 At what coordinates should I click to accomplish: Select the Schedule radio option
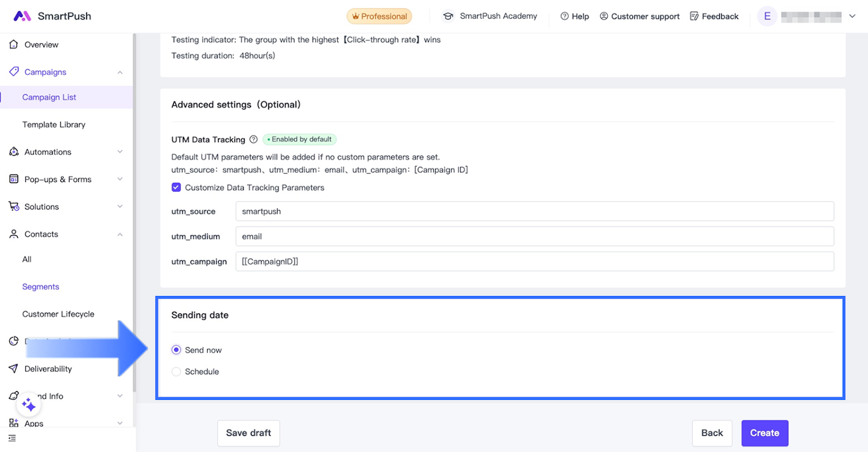pyautogui.click(x=176, y=372)
